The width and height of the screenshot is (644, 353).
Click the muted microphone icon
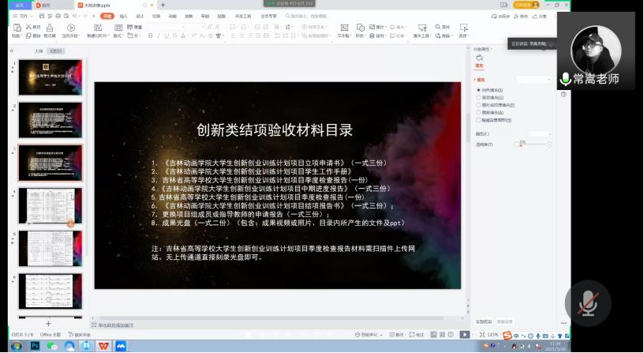coord(586,303)
